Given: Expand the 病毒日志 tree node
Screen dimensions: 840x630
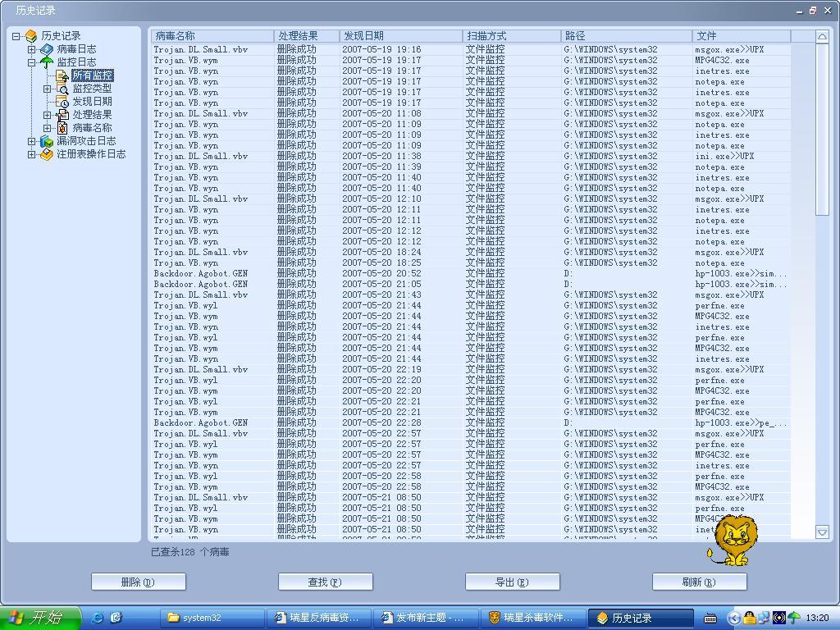Looking at the screenshot, I should click(32, 49).
